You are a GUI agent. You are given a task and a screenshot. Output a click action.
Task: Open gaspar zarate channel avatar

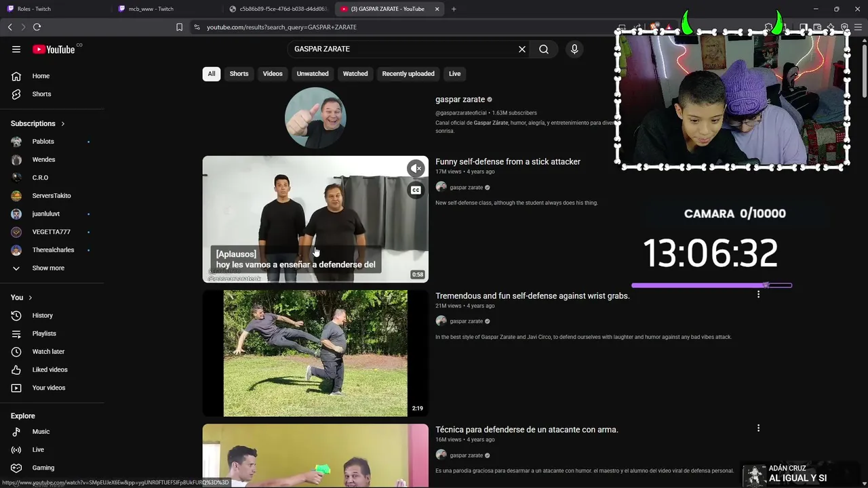pos(315,118)
